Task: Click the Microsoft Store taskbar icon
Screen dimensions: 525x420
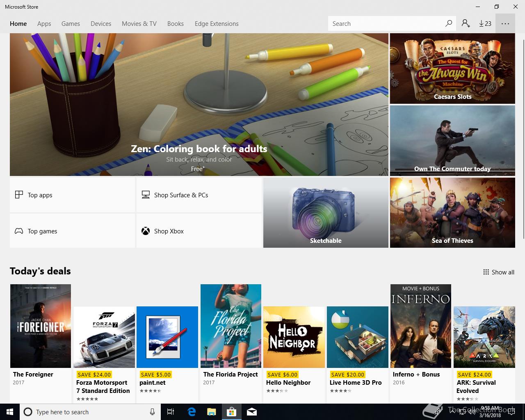Action: [231, 412]
